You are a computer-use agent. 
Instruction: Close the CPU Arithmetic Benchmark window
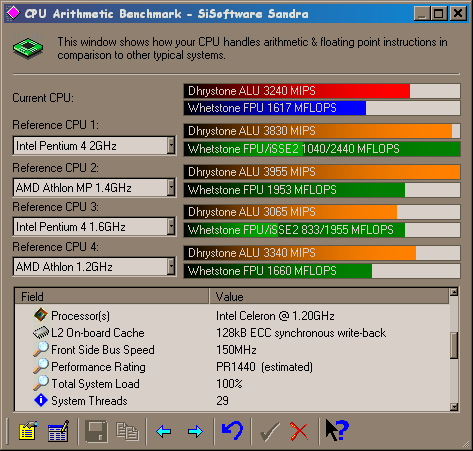pos(458,14)
